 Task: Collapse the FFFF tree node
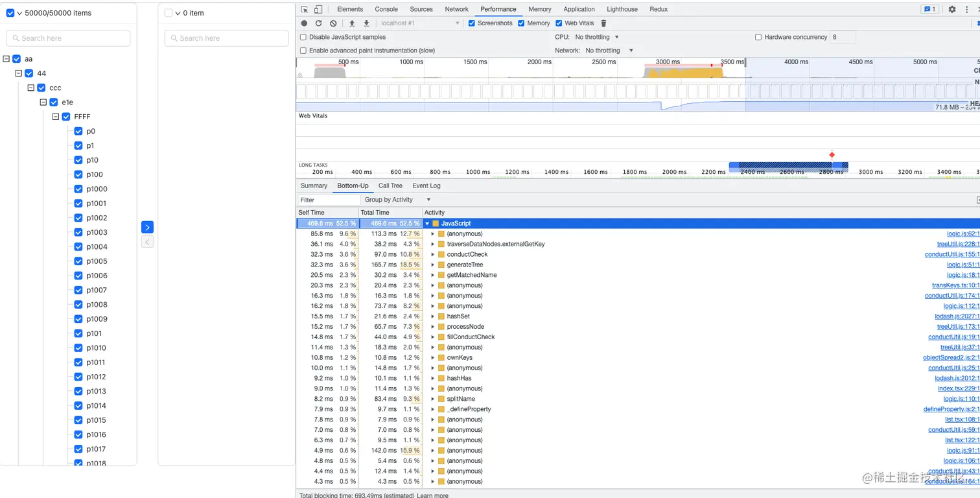(56, 117)
